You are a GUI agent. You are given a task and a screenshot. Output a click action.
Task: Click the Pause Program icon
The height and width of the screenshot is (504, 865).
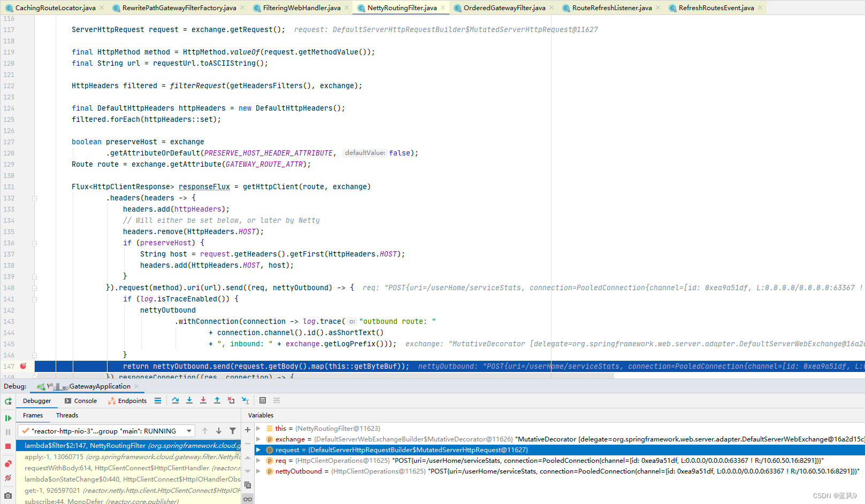(8, 432)
